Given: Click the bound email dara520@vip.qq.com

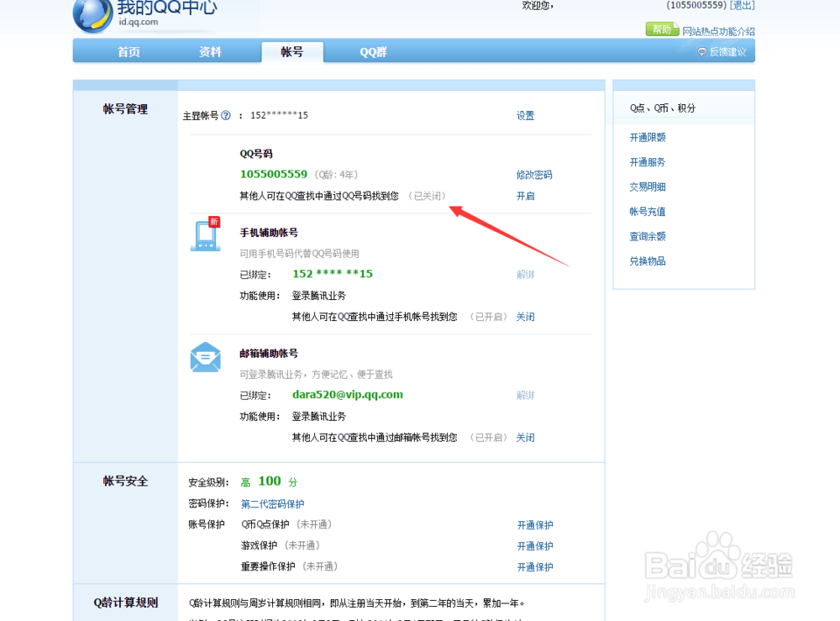Looking at the screenshot, I should (347, 394).
